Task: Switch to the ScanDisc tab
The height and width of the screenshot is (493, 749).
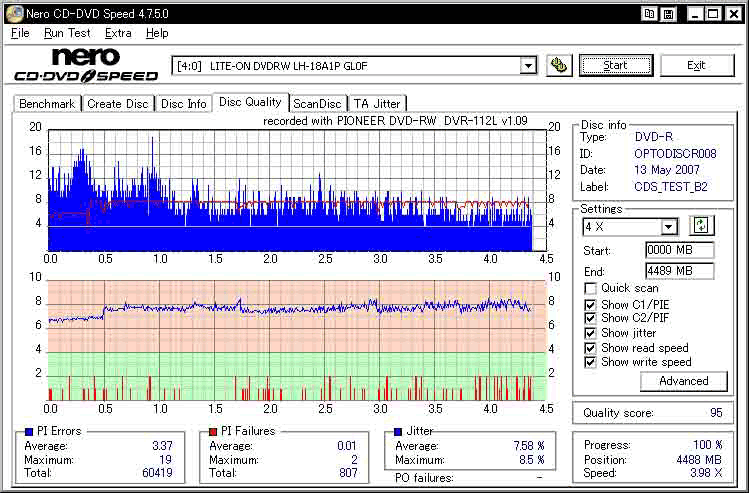Action: [317, 103]
